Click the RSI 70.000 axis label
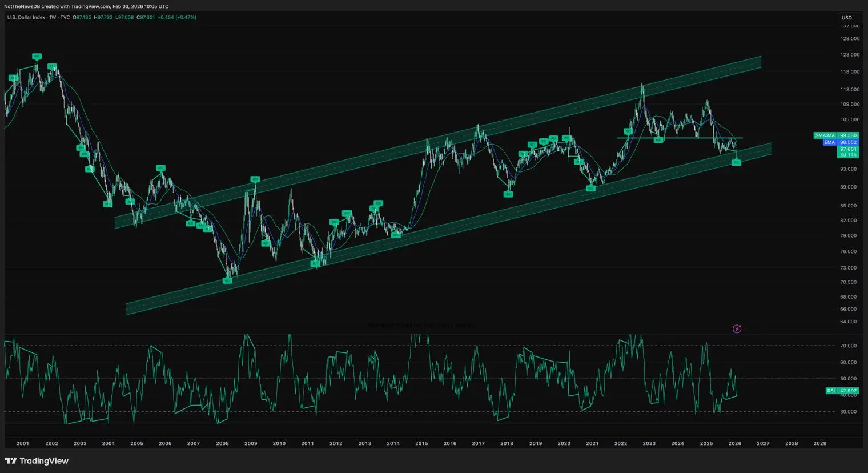868x473 pixels. click(848, 346)
